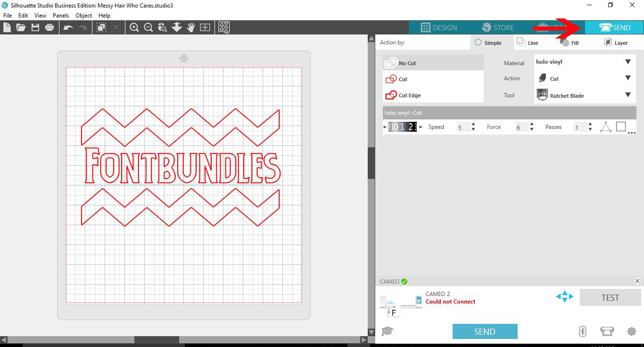The width and height of the screenshot is (644, 347).
Task: Switch to Fill action tab
Action: click(570, 42)
